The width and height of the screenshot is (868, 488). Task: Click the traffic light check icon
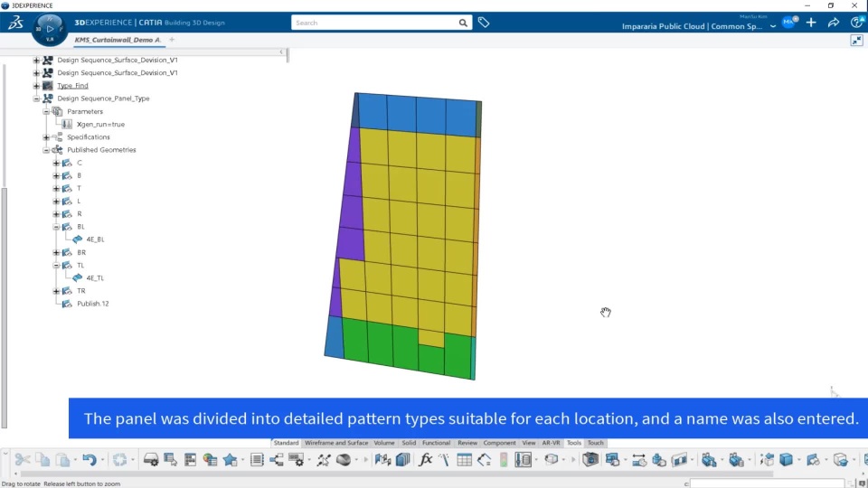[x=504, y=459]
